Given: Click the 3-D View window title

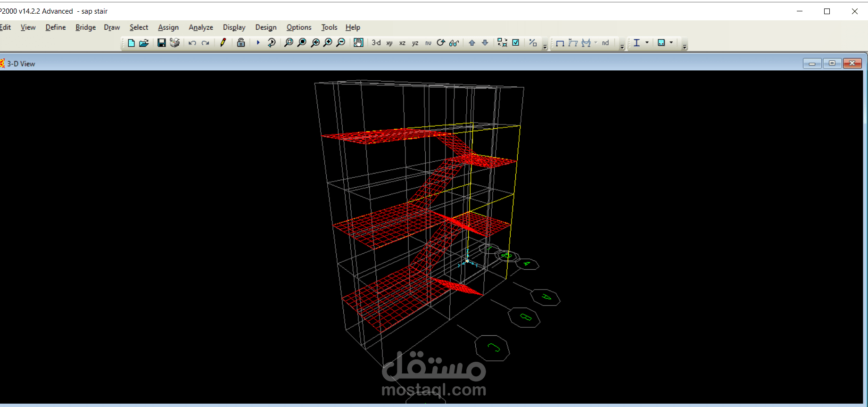Looking at the screenshot, I should coord(21,64).
